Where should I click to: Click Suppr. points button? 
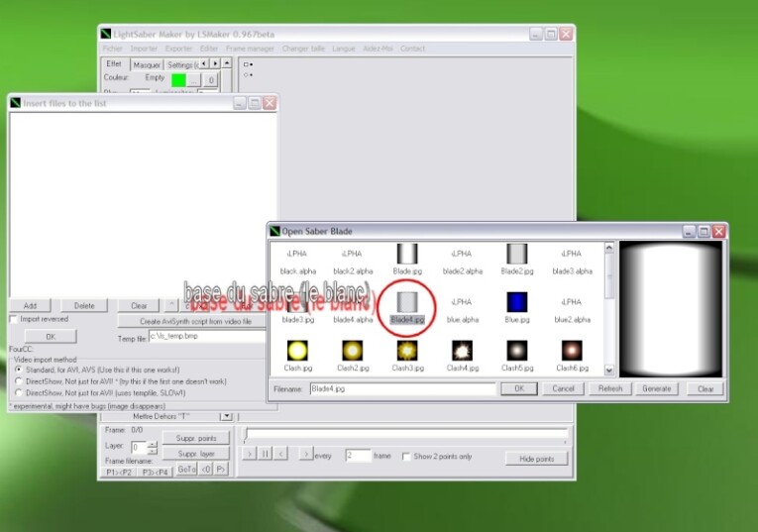(196, 438)
